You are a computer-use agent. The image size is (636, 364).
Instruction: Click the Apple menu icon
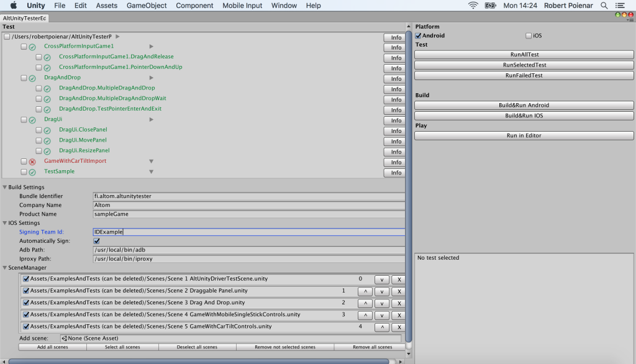[x=14, y=5]
